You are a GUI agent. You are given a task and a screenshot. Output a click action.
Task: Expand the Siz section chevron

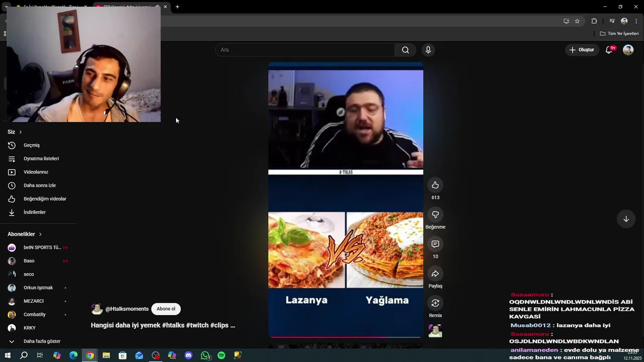[21, 132]
